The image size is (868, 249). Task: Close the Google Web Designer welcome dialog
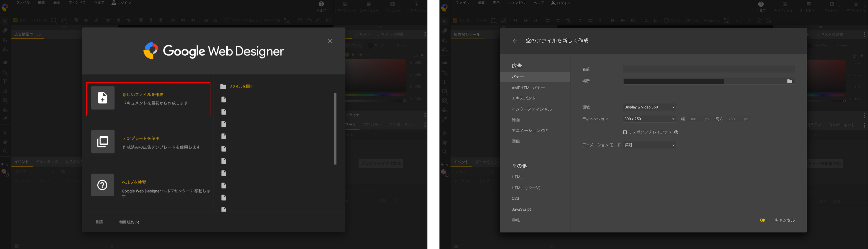(330, 41)
